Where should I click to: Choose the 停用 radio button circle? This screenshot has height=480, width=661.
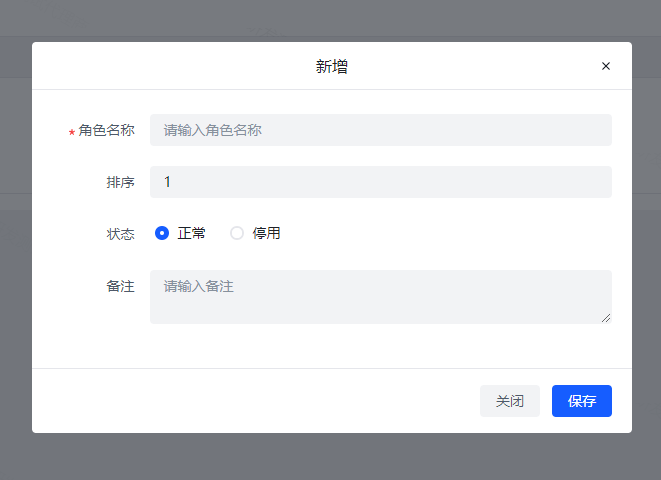(237, 233)
